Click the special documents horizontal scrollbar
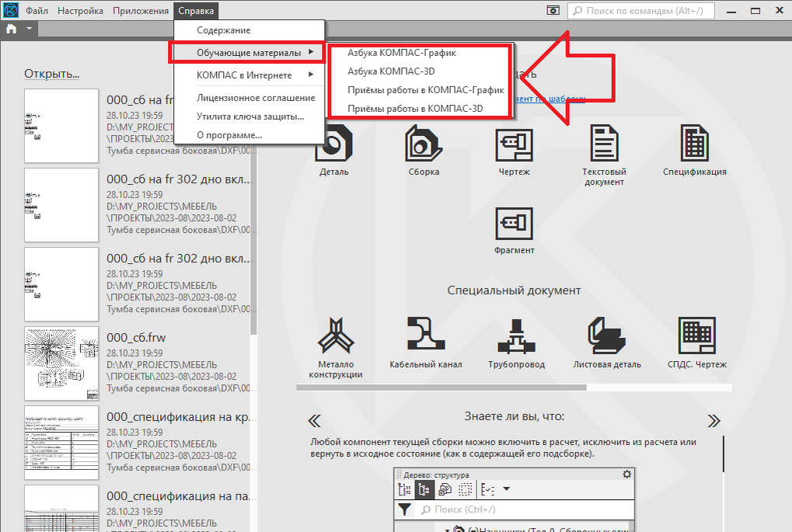 pos(441,388)
